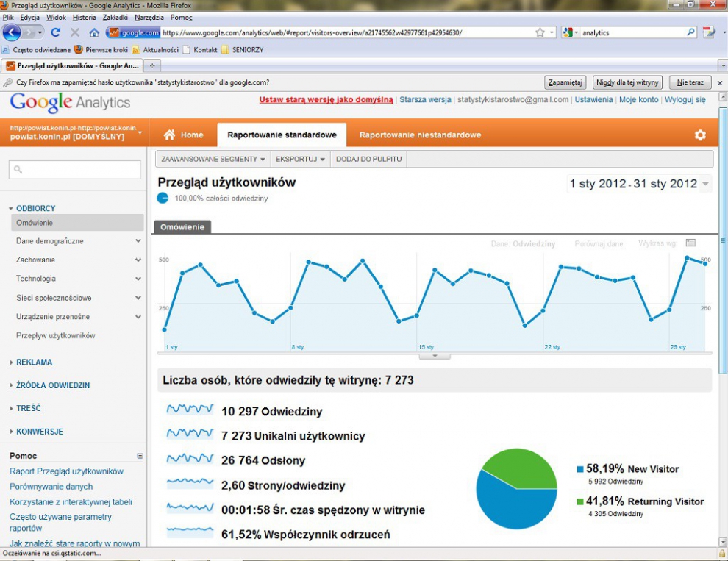Click the browser home icon
728x561 pixels.
point(94,32)
